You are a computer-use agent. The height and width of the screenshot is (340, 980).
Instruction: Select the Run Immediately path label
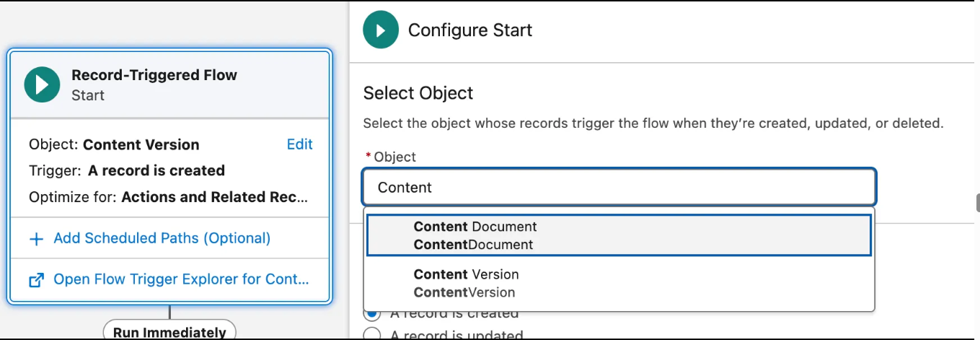click(x=169, y=332)
